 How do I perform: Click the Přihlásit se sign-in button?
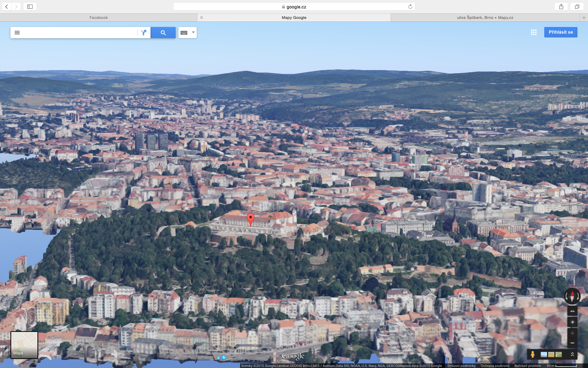click(x=561, y=32)
